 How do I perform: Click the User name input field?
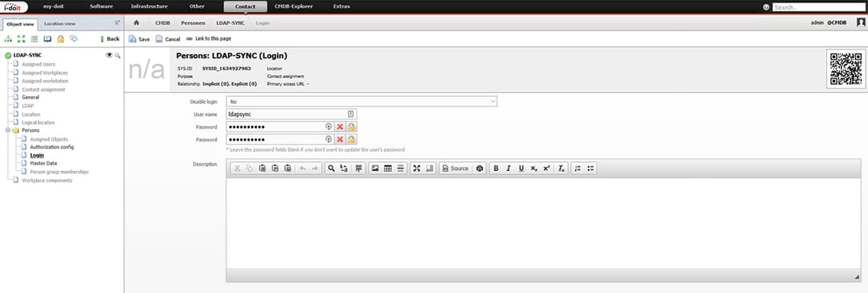(291, 114)
